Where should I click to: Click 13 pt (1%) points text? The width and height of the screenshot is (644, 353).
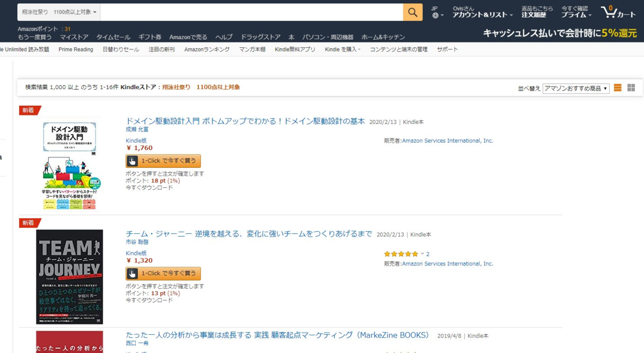coord(165,293)
